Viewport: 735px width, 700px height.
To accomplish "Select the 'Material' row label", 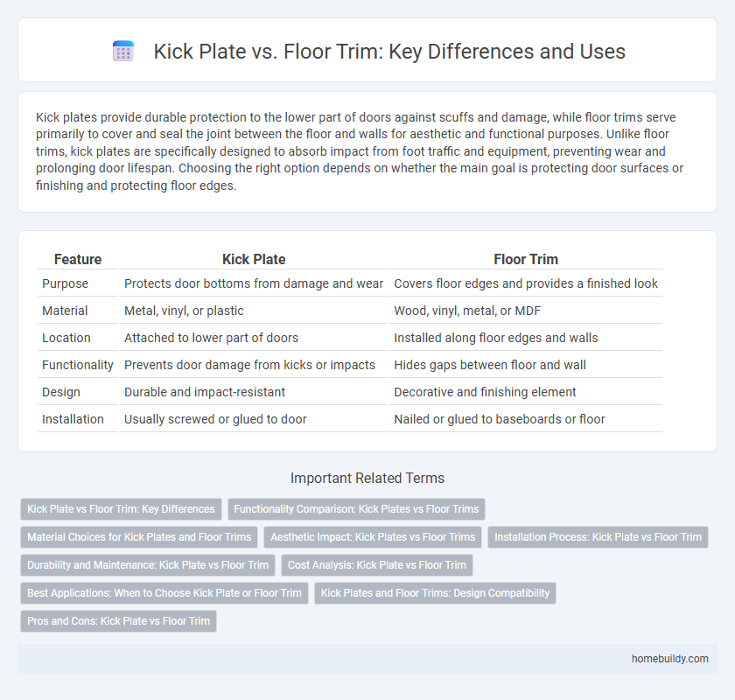I will [66, 311].
